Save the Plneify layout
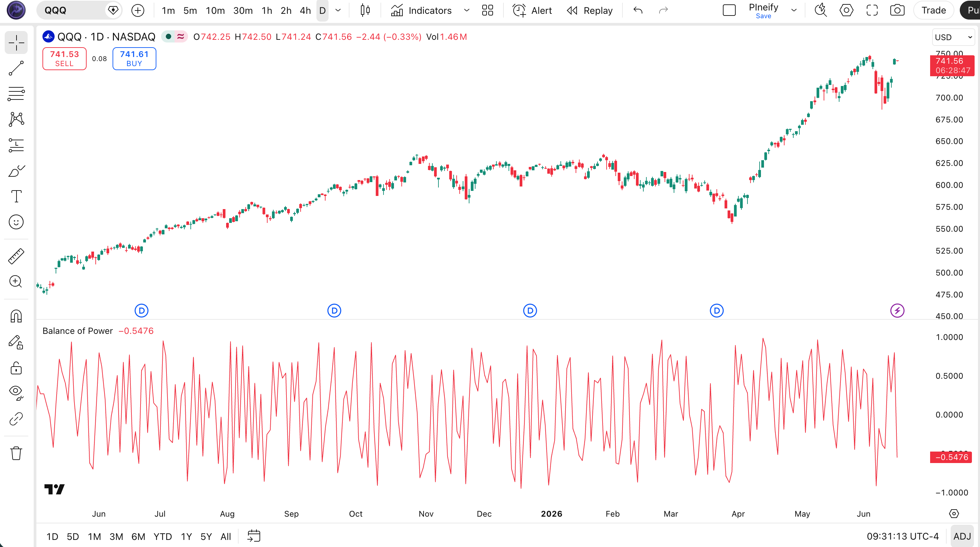Screen dimensions: 980x547 coord(763,16)
